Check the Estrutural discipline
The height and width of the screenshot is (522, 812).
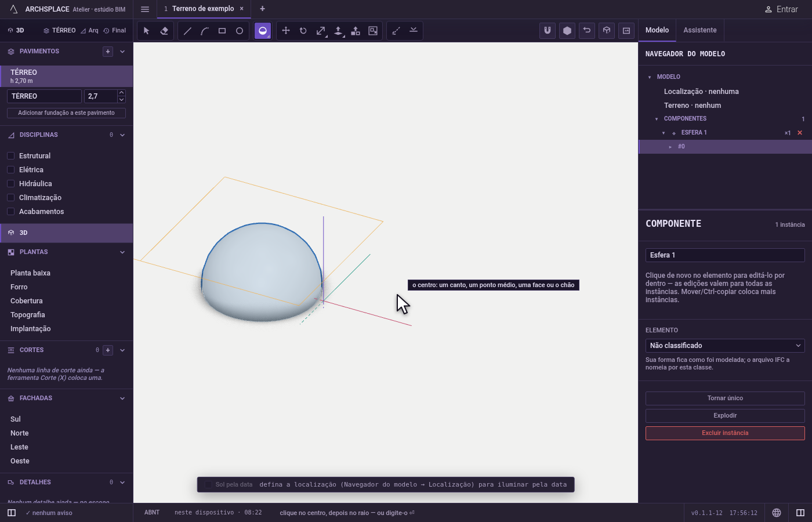[10, 156]
